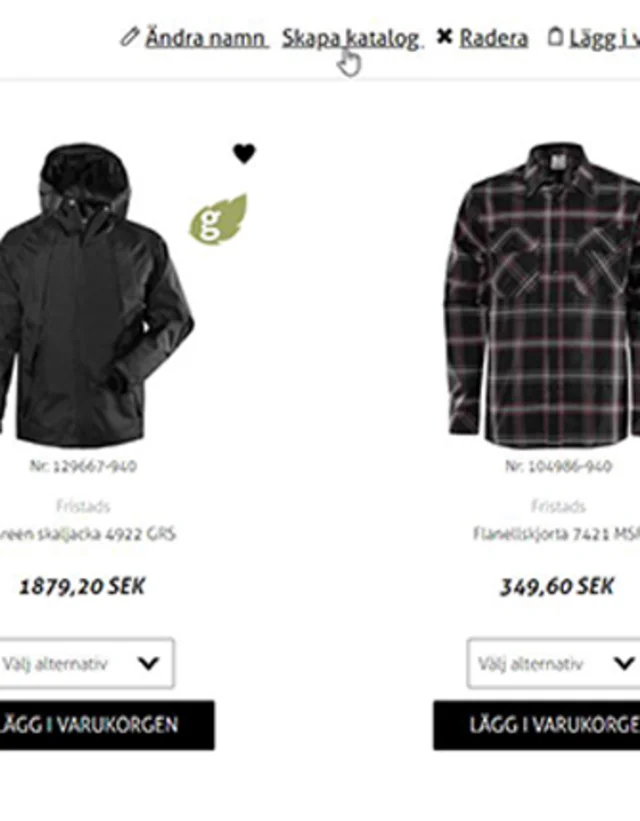Open the black hooded jacket product image
Screen dimensions: 640x821
click(x=95, y=294)
